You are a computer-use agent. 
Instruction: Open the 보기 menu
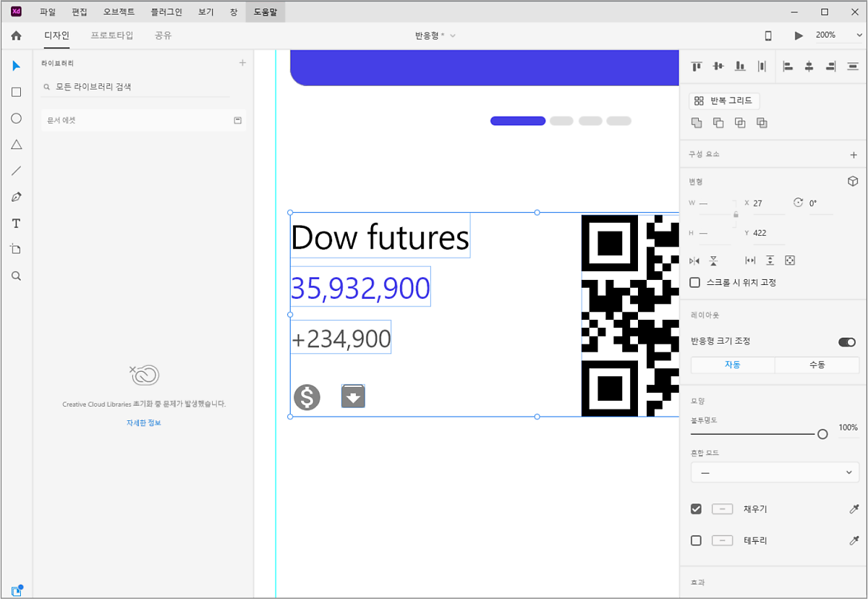pyautogui.click(x=206, y=12)
